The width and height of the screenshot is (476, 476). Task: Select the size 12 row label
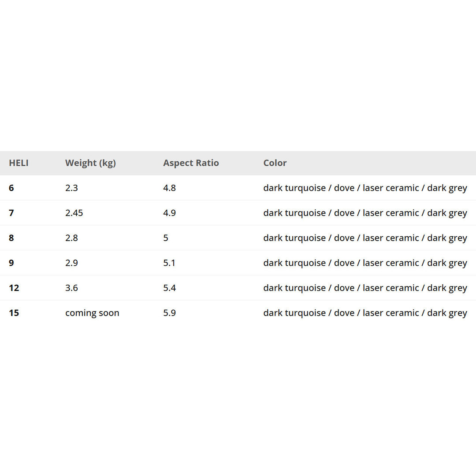point(14,288)
